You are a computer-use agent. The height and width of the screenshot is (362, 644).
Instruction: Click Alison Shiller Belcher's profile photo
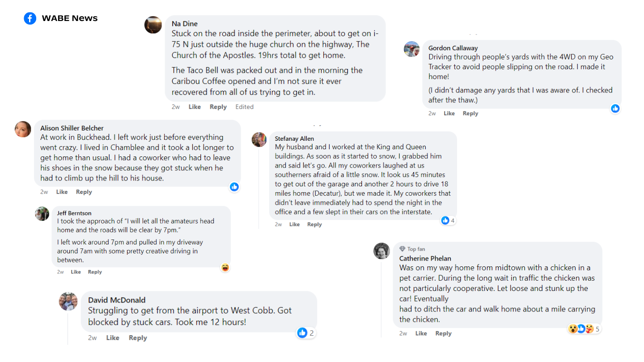coord(23,129)
